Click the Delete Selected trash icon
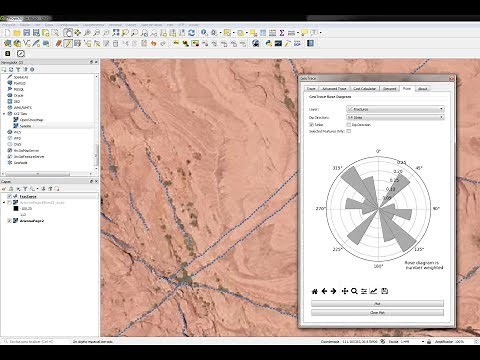Viewport: 480px width, 360px height. [x=115, y=43]
